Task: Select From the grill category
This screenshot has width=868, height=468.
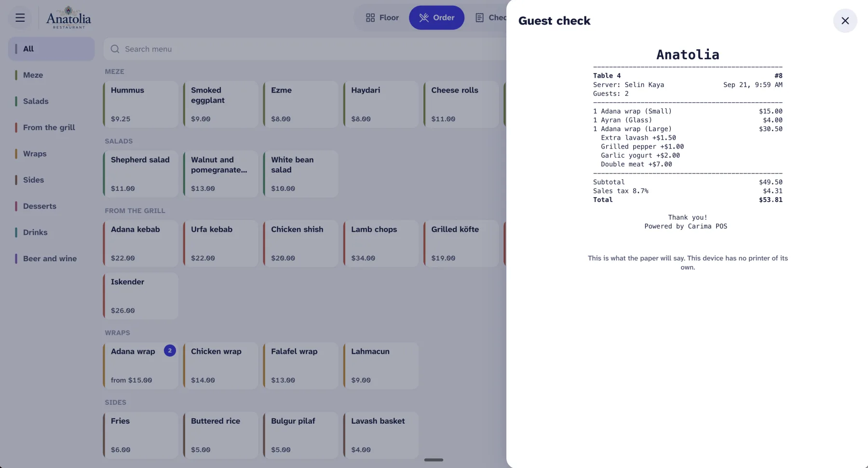Action: [x=52, y=127]
